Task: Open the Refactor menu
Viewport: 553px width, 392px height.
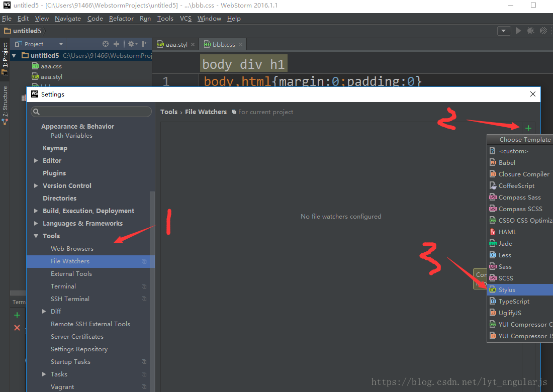Action: tap(121, 18)
